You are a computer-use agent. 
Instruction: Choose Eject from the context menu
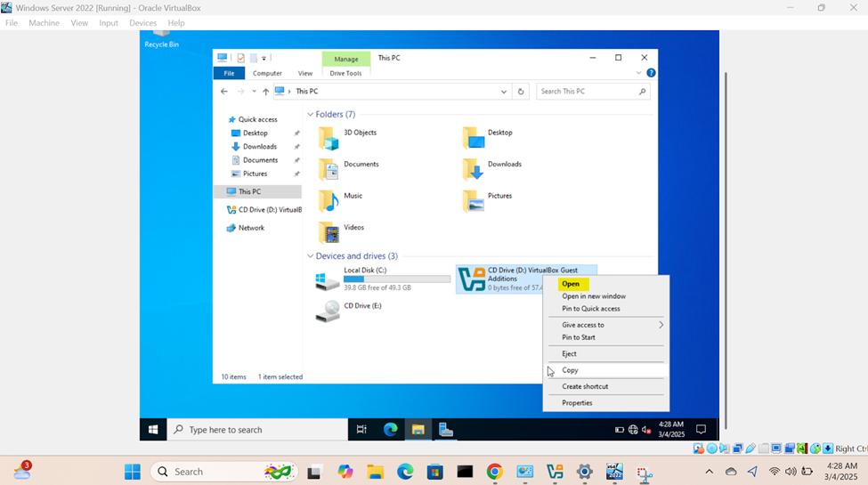[x=569, y=354]
